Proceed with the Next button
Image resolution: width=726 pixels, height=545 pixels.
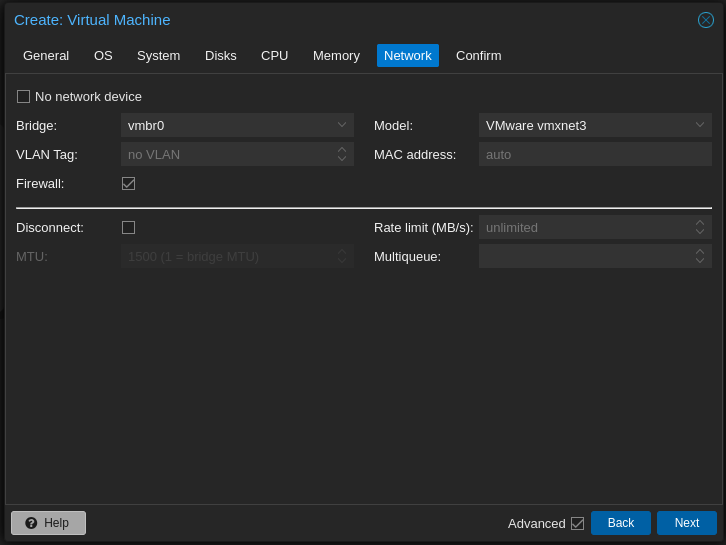click(x=687, y=523)
